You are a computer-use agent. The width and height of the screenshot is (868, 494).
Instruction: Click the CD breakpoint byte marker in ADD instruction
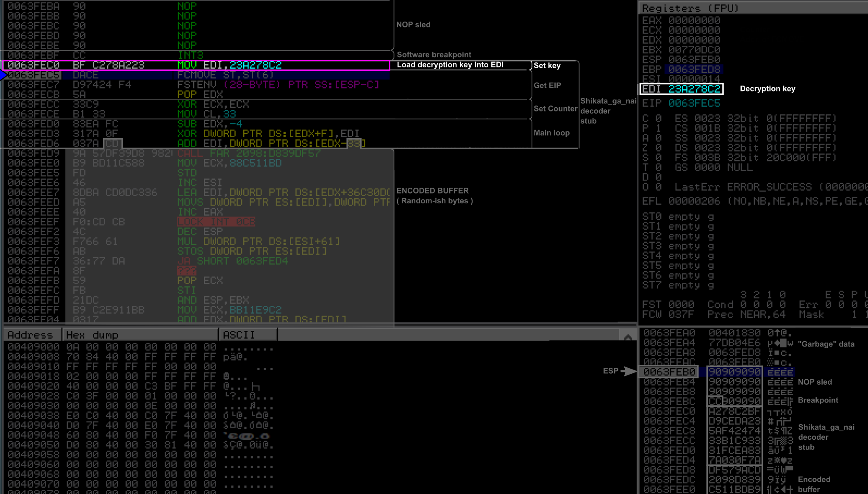click(112, 144)
